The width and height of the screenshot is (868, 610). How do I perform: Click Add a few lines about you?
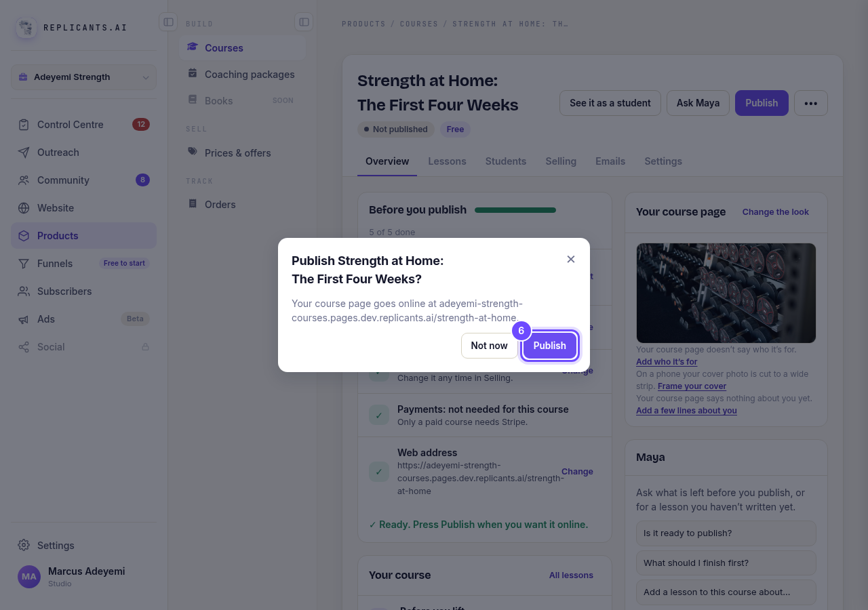tap(686, 411)
